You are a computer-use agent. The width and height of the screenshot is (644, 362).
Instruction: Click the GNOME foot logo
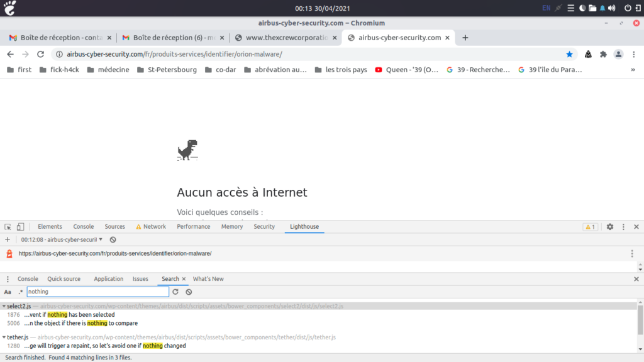(x=10, y=8)
